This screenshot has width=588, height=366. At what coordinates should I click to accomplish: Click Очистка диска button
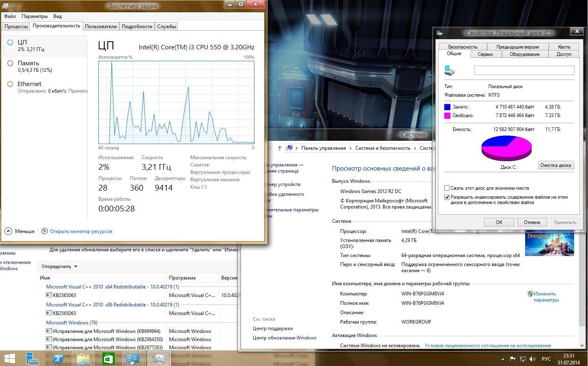coord(556,165)
